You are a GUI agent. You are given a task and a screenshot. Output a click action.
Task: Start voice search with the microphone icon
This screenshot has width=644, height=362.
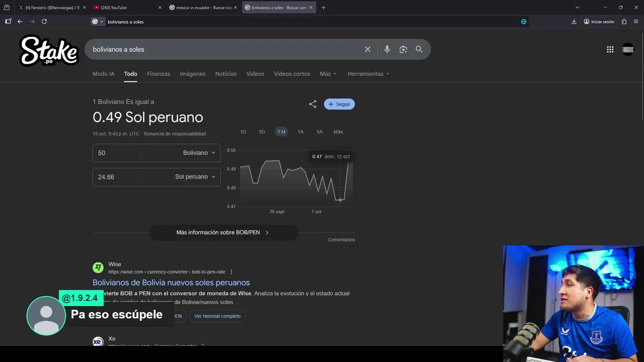pyautogui.click(x=387, y=49)
